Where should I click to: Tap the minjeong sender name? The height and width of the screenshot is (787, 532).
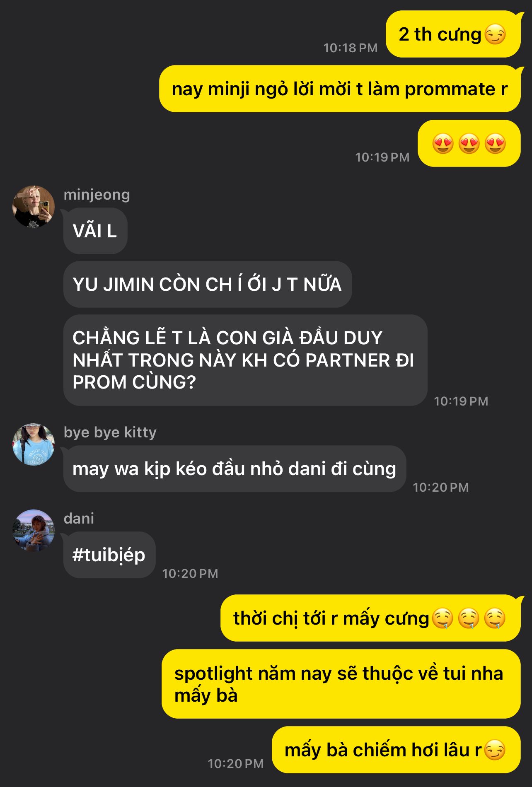[x=97, y=194]
